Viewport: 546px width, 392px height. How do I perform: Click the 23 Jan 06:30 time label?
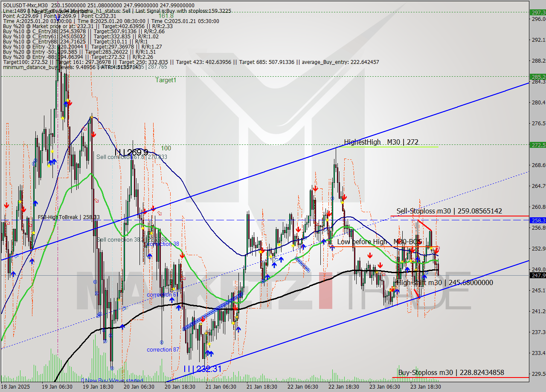click(384, 387)
